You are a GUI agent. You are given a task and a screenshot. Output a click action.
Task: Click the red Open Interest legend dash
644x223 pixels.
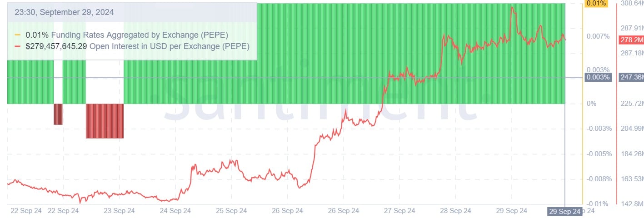[x=17, y=46]
